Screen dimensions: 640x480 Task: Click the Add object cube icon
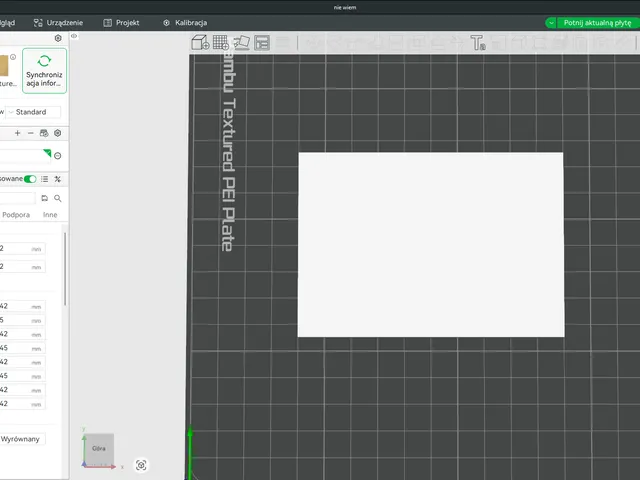[200, 42]
